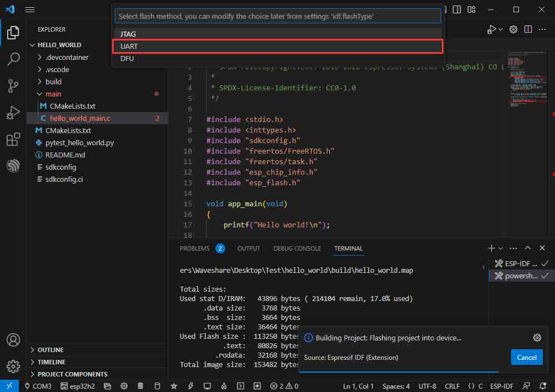Screen dimensions: 555x392
Task: Click the remote window indicator in status bar
Action: point(9,386)
